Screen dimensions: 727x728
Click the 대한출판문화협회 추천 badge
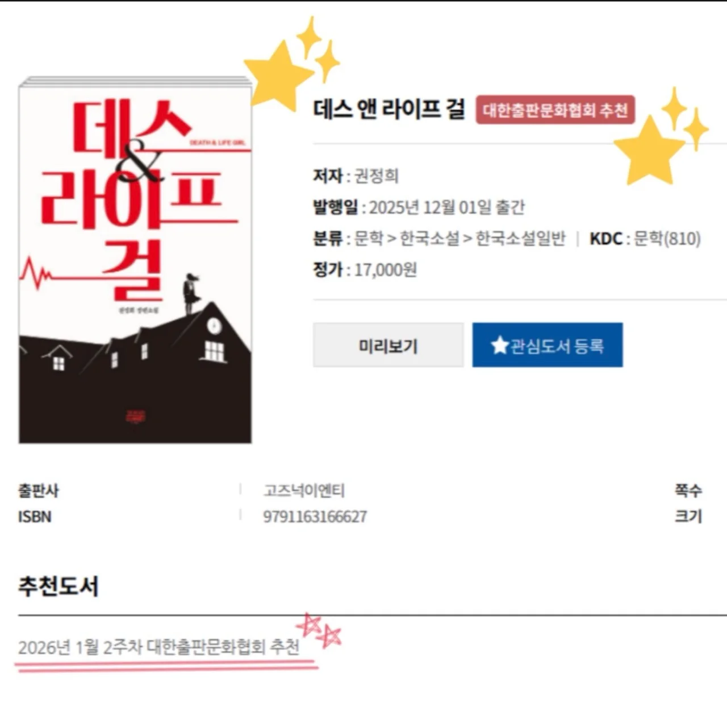click(x=555, y=110)
